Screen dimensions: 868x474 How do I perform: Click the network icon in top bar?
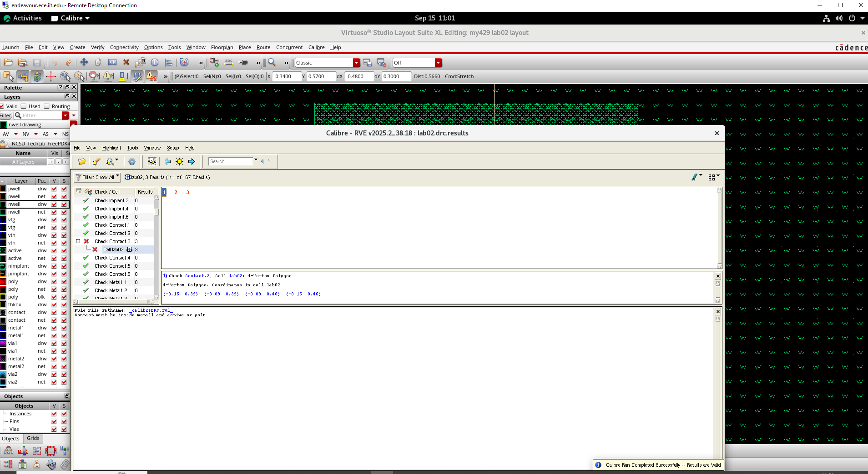coord(826,18)
